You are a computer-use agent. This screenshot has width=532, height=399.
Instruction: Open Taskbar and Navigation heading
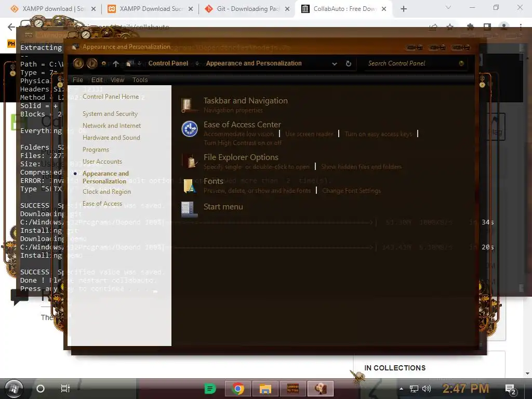[x=246, y=101]
